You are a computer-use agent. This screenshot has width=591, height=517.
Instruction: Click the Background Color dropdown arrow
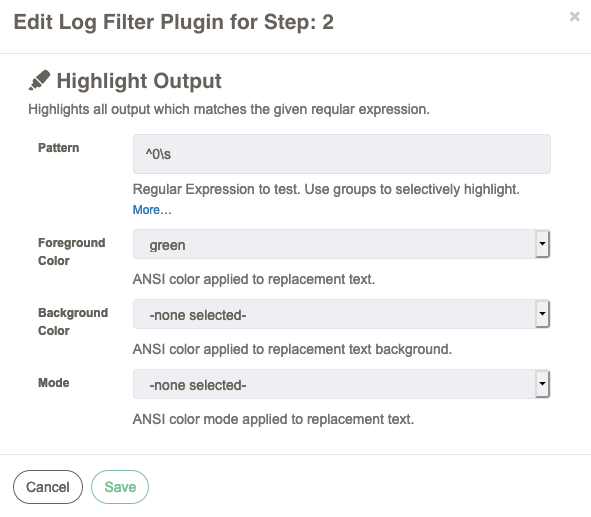click(x=542, y=314)
